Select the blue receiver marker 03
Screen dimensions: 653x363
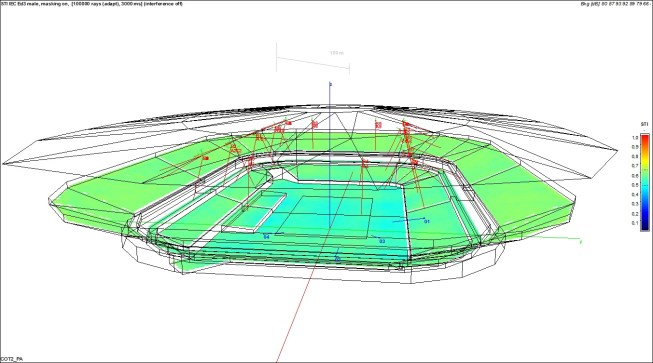tap(382, 241)
